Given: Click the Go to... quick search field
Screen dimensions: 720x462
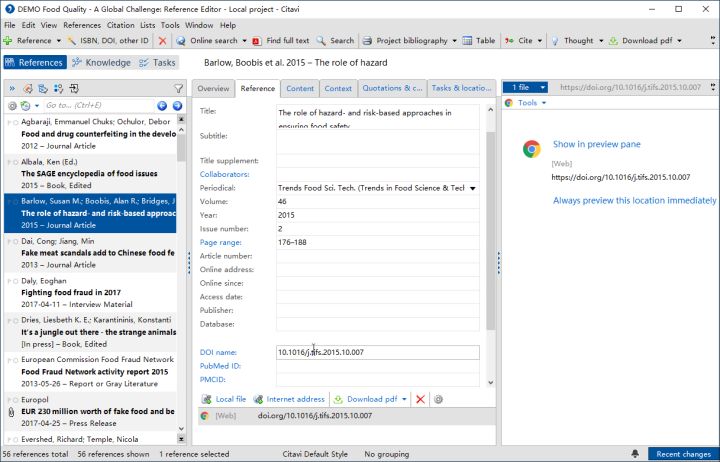Looking at the screenshot, I should pos(99,106).
